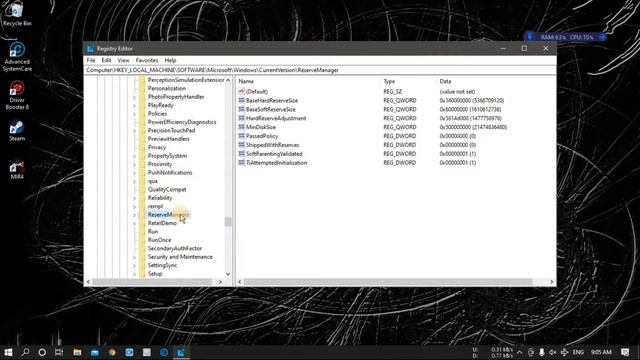
Task: Select the Personalization key
Action: [x=167, y=89]
